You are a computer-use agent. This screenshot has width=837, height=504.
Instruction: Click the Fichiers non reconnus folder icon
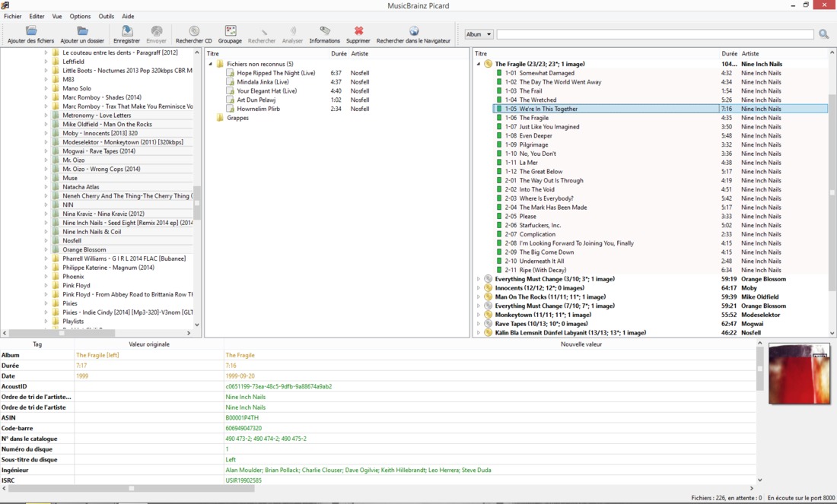219,64
